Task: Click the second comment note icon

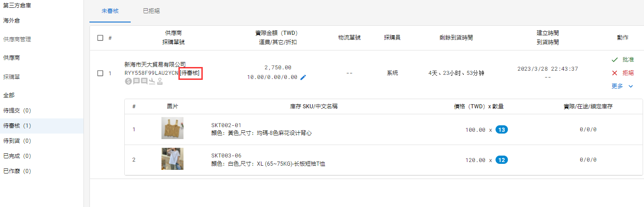Action: (x=144, y=81)
